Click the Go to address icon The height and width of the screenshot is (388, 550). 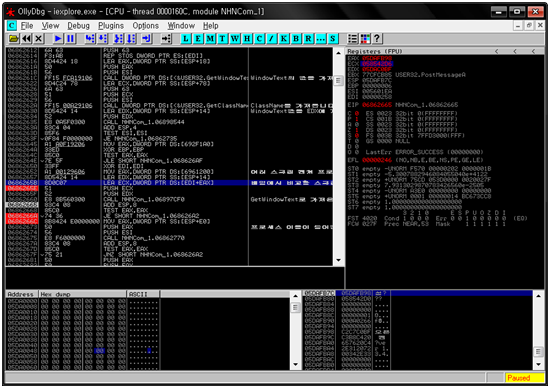(166, 39)
